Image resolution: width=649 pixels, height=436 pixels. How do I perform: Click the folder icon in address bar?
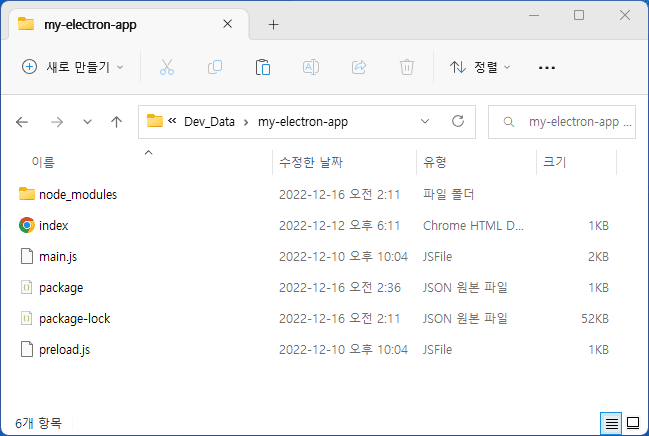pos(155,121)
